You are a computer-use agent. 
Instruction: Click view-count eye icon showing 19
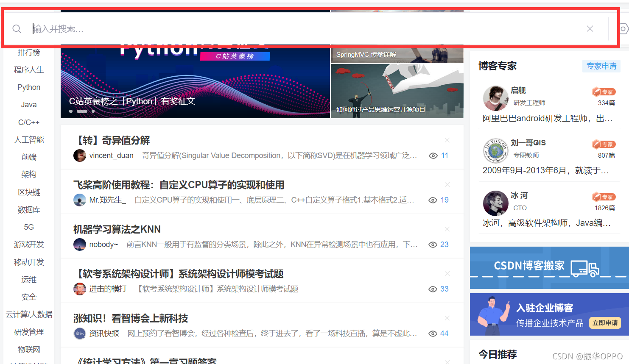(x=433, y=200)
